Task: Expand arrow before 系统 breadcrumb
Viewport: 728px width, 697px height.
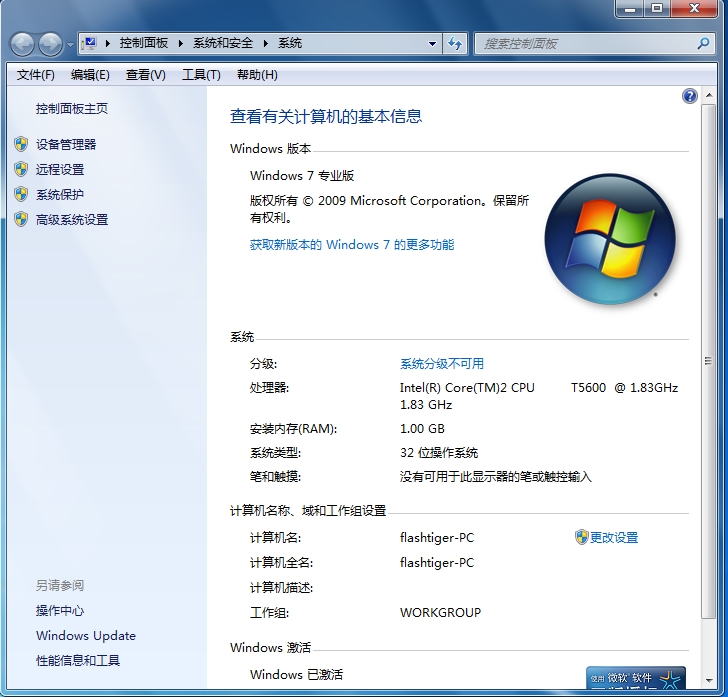Action: [x=266, y=44]
